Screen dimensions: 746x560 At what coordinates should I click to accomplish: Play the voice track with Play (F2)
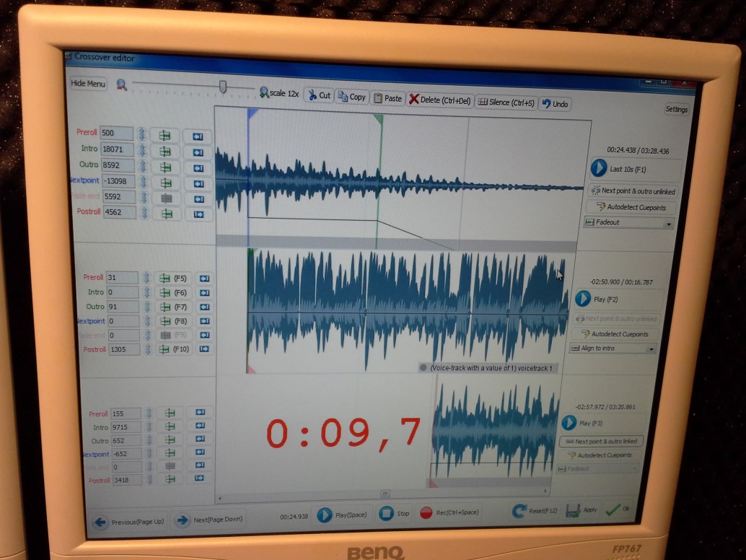(618, 299)
